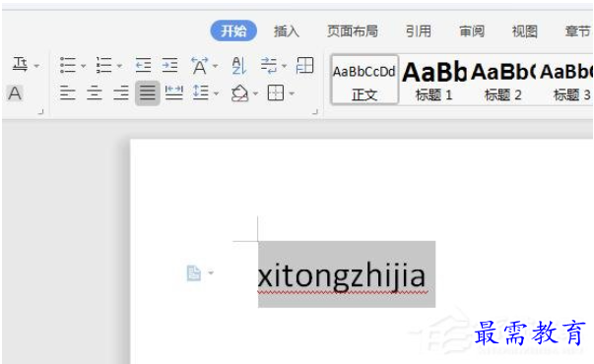Image resolution: width=594 pixels, height=364 pixels.
Task: Toggle character shading A icon
Action: (x=15, y=93)
